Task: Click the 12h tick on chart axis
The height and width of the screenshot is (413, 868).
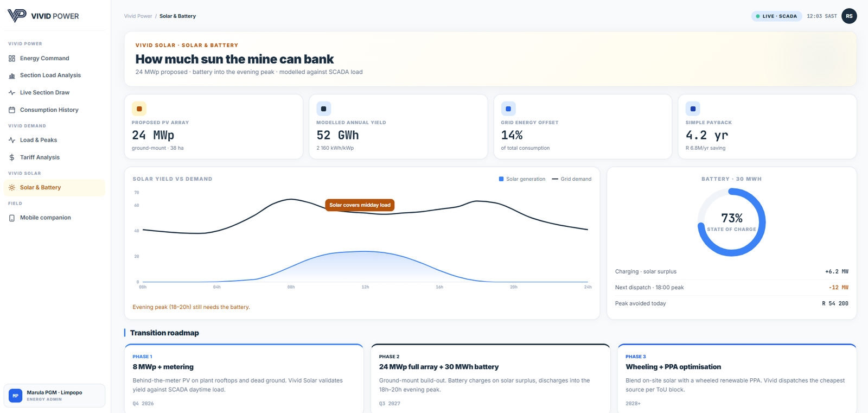Action: 365,287
